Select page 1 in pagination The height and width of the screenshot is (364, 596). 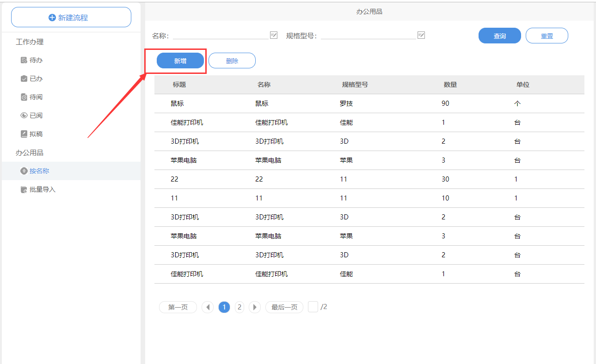point(224,307)
